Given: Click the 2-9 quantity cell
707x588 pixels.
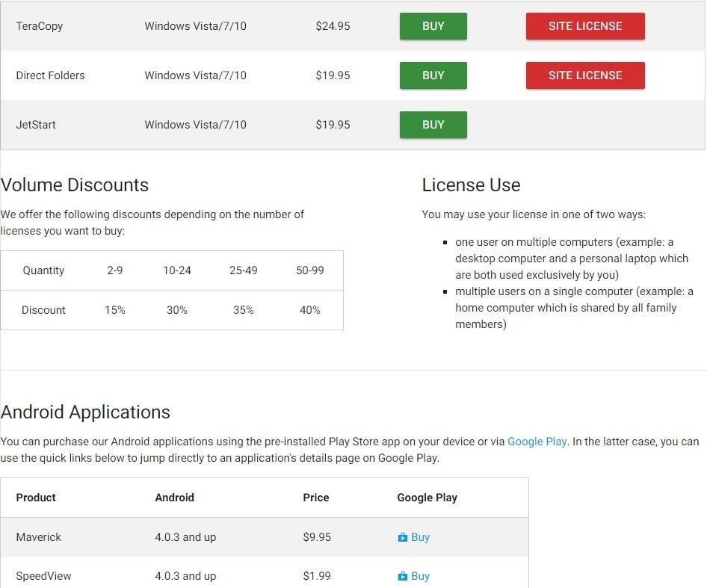Looking at the screenshot, I should [x=114, y=270].
